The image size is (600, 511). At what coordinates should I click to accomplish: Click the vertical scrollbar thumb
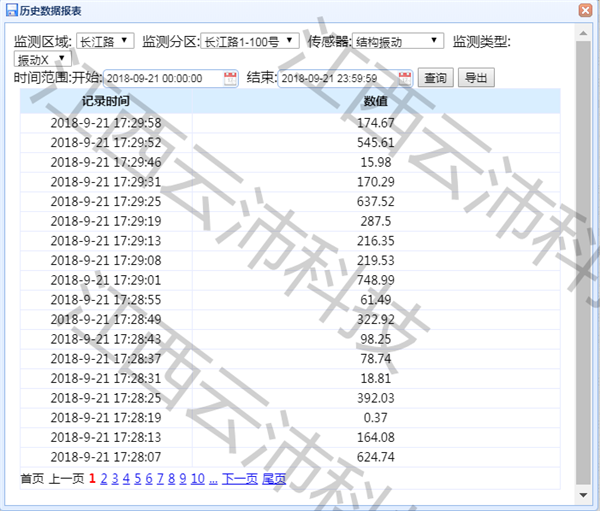pos(583,263)
